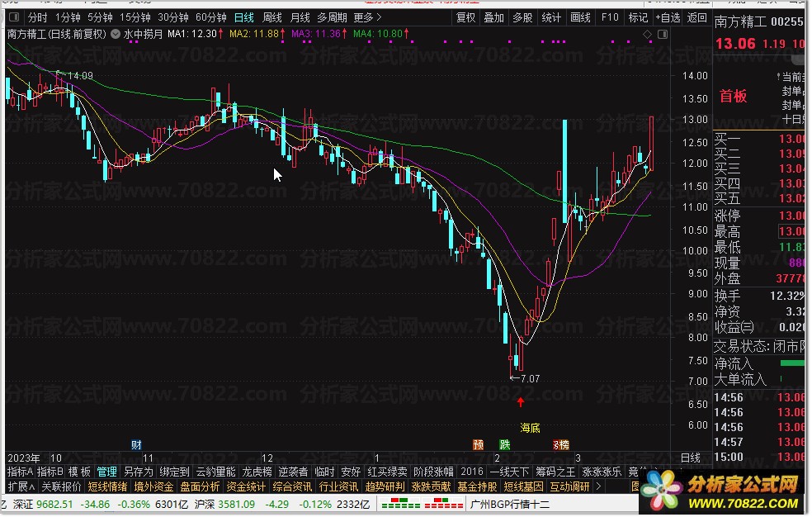Open F10 company info
The height and width of the screenshot is (517, 812).
coord(610,17)
